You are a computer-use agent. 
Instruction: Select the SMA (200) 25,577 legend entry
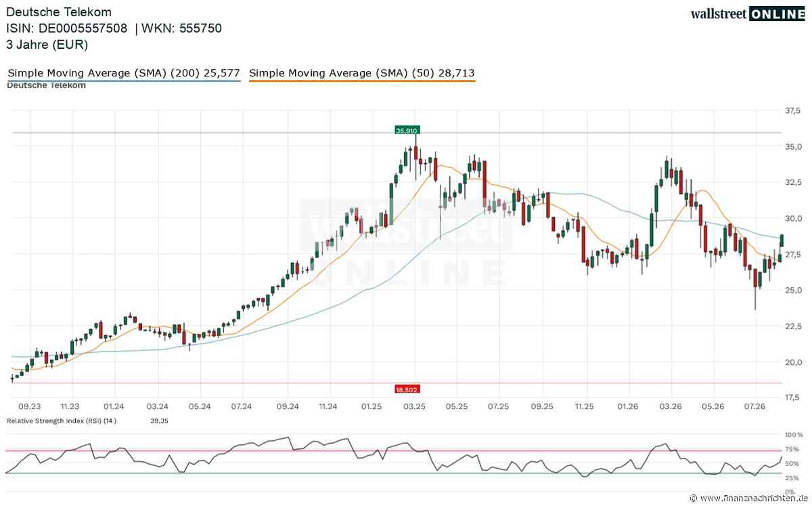pyautogui.click(x=124, y=72)
